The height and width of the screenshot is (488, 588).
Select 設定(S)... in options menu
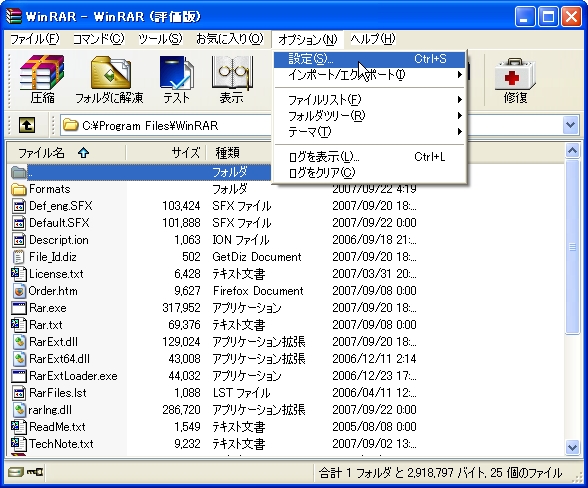click(369, 59)
